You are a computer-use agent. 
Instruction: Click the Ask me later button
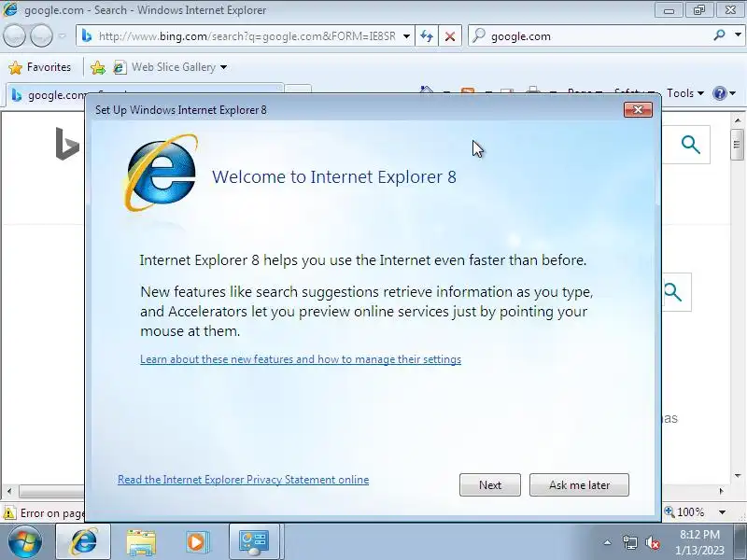click(x=579, y=484)
